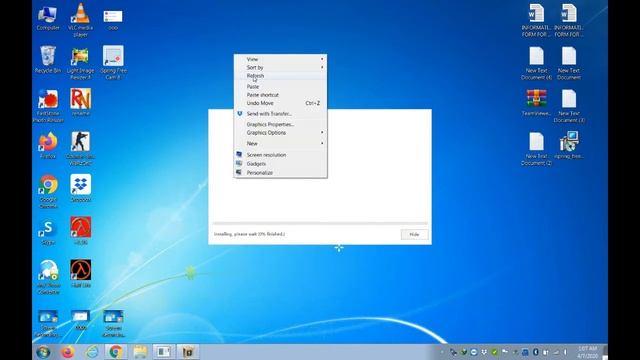
Task: Choose Paste shortcut in the context menu
Action: click(280, 95)
